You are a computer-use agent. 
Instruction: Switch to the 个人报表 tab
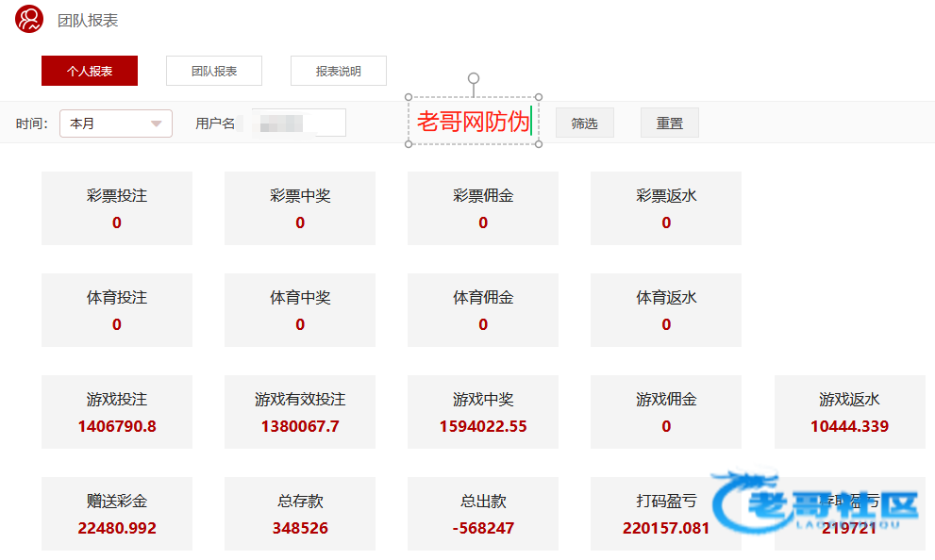tap(90, 71)
